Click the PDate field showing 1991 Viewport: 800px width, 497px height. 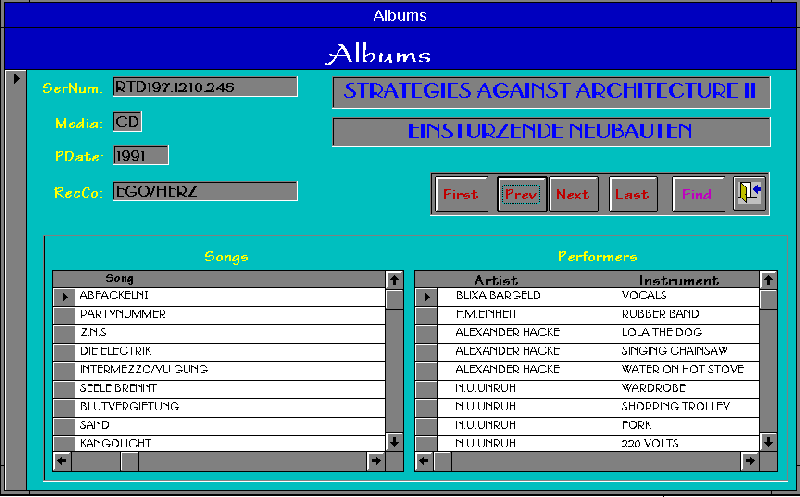click(140, 156)
